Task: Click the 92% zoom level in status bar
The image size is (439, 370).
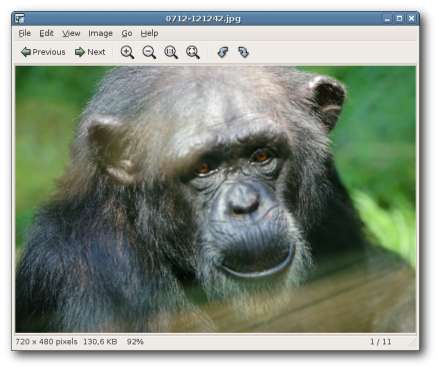Action: coord(135,342)
